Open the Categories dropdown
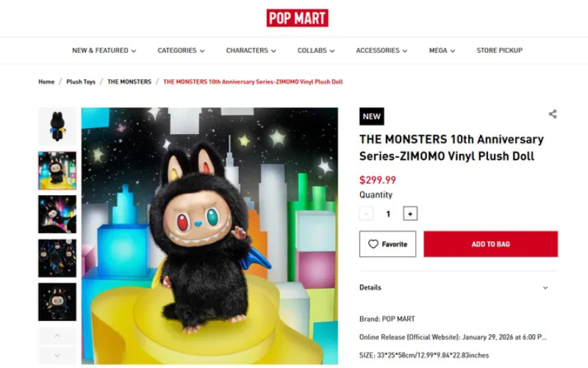Screen dimensions: 588x368 click(x=181, y=51)
